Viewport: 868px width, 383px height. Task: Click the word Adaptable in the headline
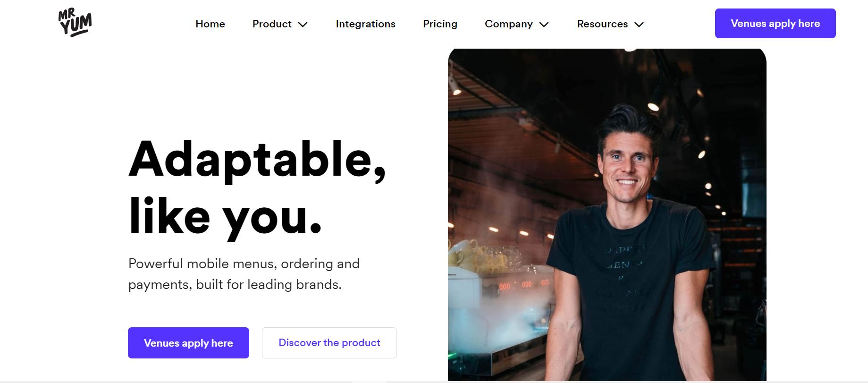click(x=257, y=160)
